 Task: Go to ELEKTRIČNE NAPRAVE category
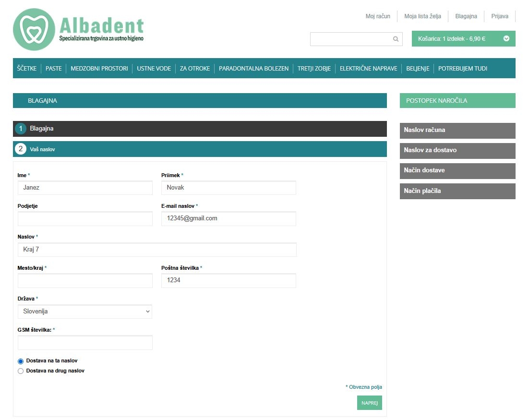(368, 69)
